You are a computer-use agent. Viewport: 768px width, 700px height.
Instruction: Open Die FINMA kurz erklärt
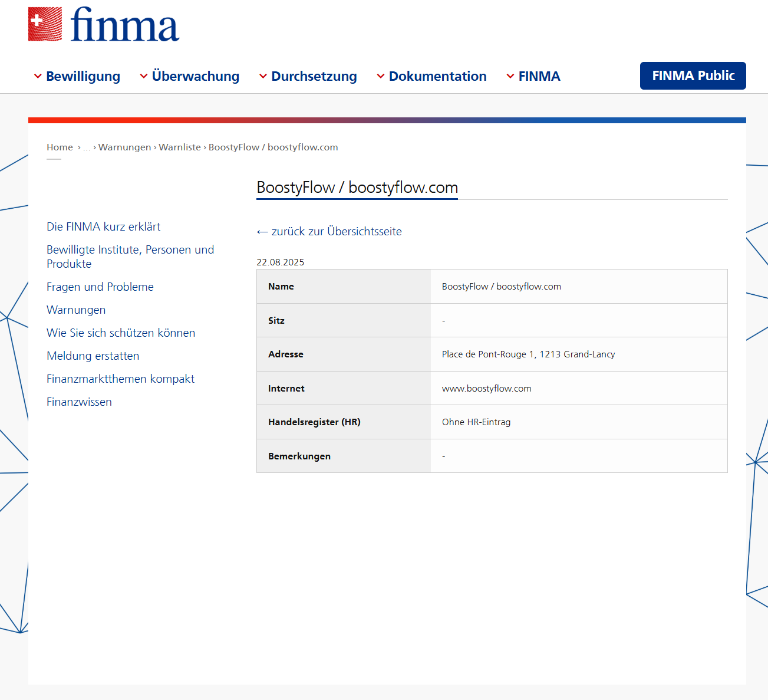[104, 226]
